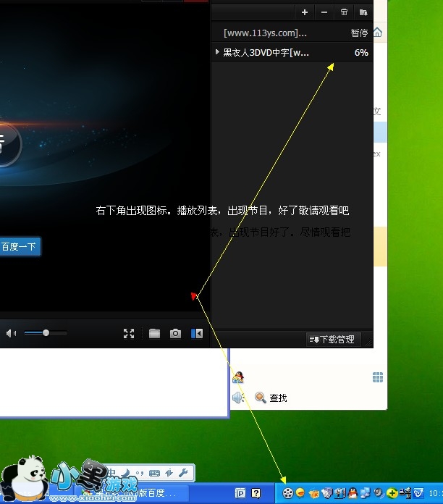The image size is (443, 504).
Task: Click the P language bar icon in taskbar
Action: click(240, 492)
